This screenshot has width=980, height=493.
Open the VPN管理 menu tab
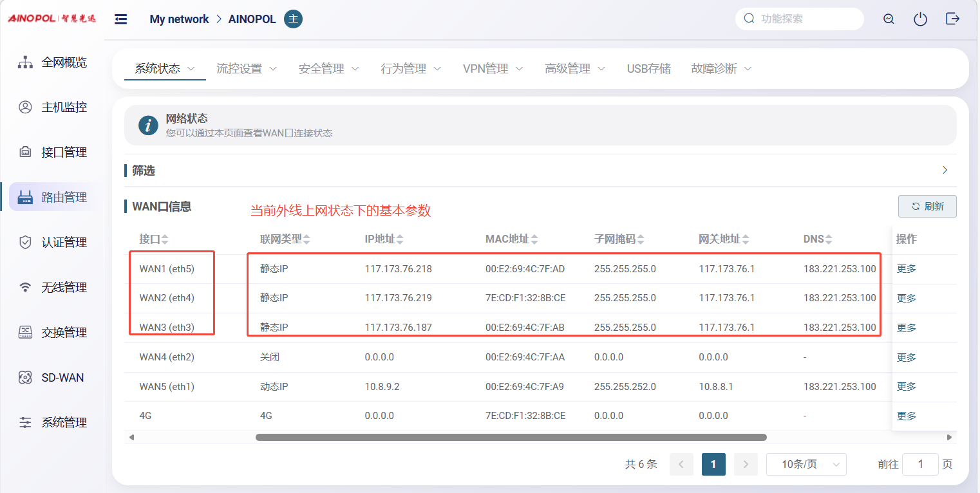(x=493, y=69)
